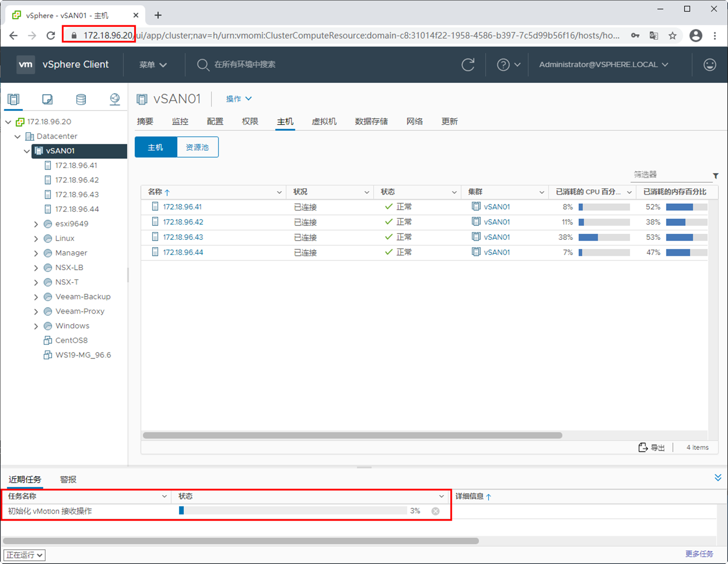728x564 pixels.
Task: Open the 菜单 dropdown menu
Action: pyautogui.click(x=153, y=64)
